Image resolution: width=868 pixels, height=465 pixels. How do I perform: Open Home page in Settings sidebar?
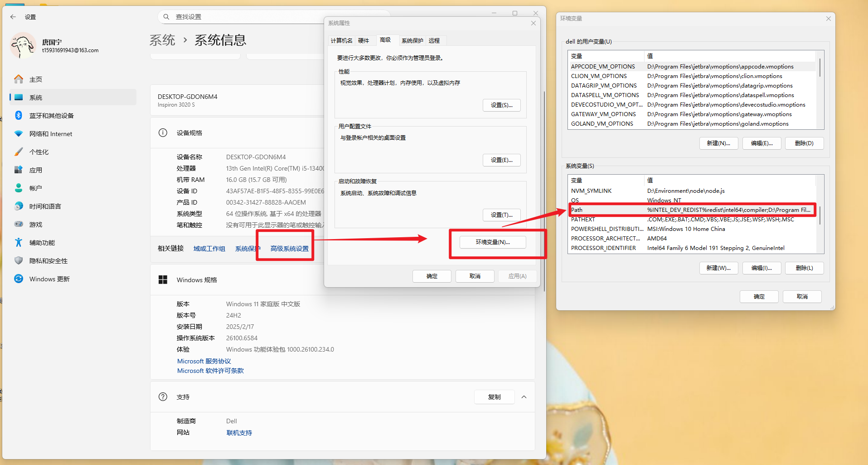[x=73, y=79]
